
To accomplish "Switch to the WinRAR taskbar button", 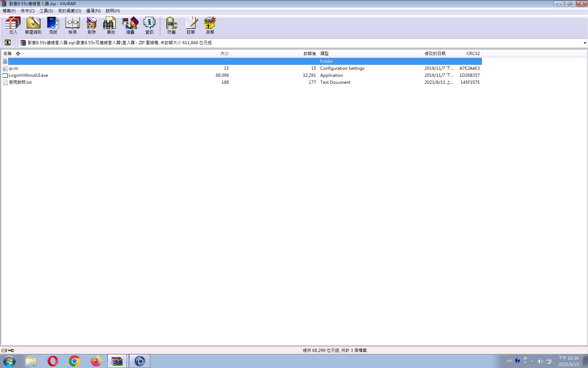I will [x=117, y=361].
